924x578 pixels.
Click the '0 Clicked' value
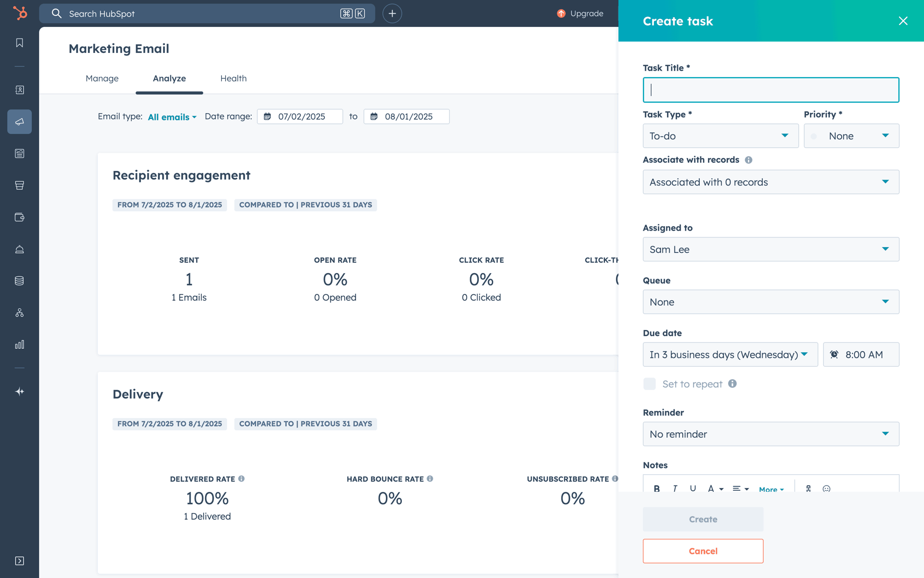(481, 298)
